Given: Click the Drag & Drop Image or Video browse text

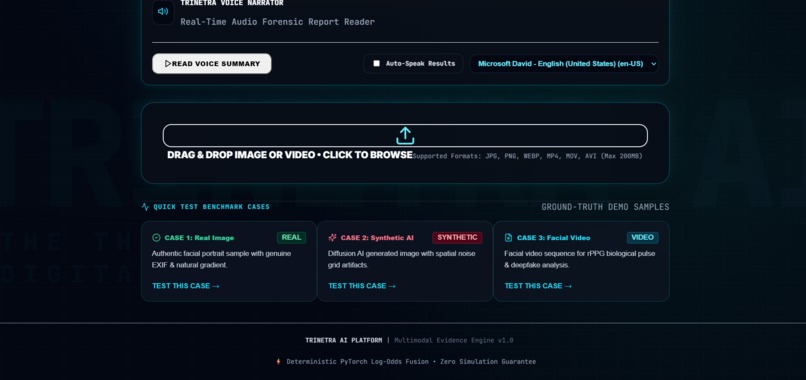Looking at the screenshot, I should [290, 155].
